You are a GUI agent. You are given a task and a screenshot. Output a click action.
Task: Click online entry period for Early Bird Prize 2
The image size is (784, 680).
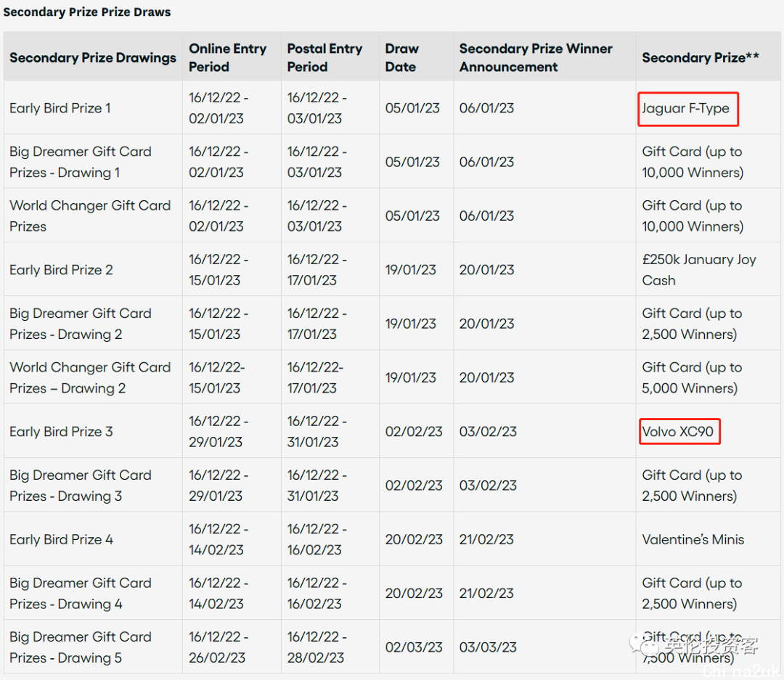pos(219,270)
